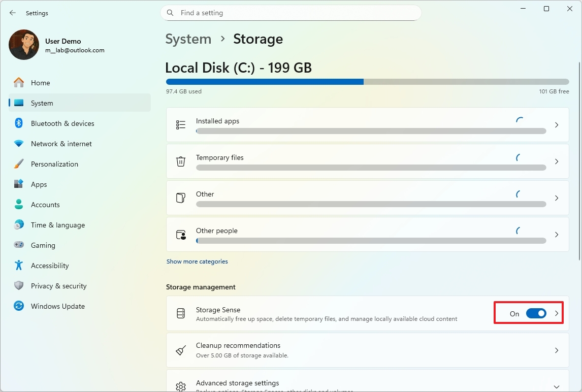The height and width of the screenshot is (392, 582).
Task: Open Bluetooth & devices settings
Action: [62, 123]
